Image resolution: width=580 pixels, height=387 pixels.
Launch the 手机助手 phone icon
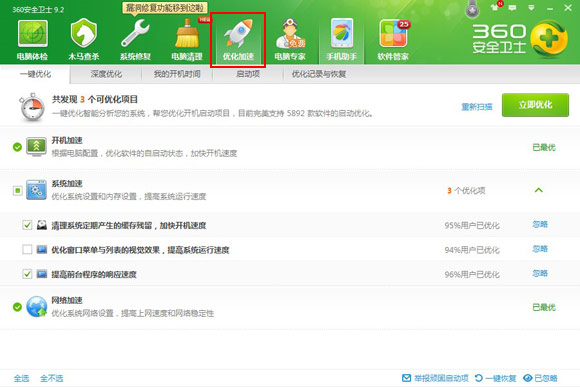pos(341,34)
